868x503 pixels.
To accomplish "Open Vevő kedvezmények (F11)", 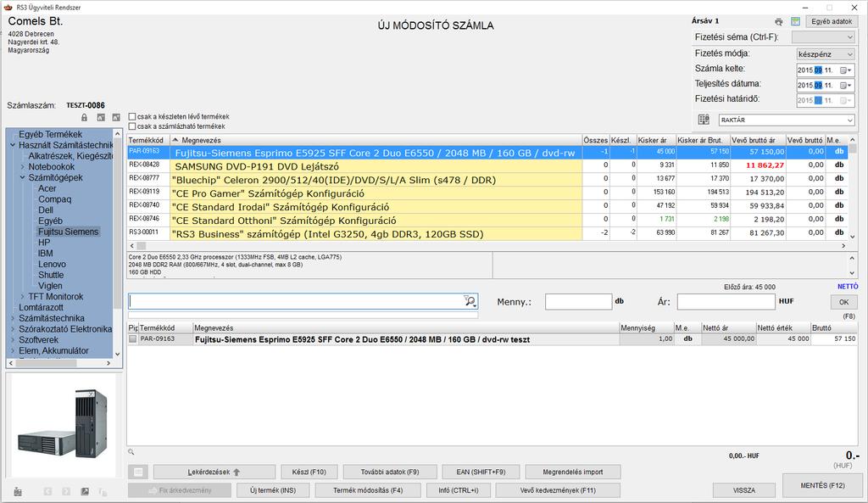I will [x=558, y=490].
